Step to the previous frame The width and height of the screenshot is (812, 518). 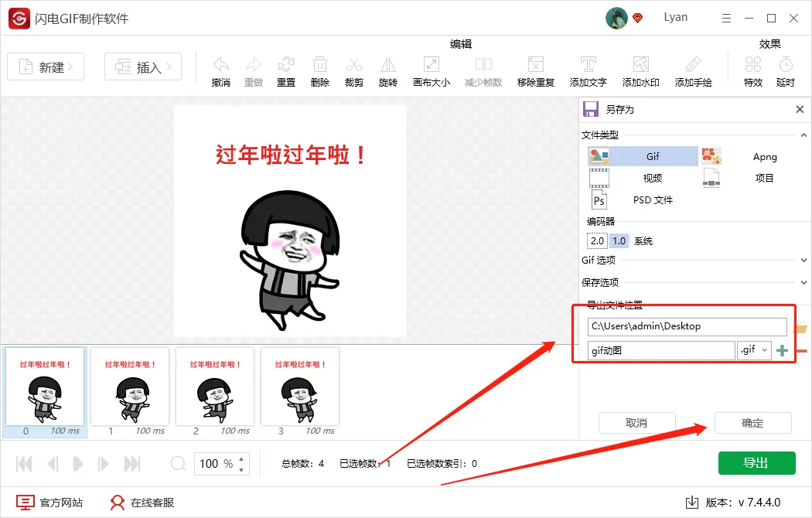(x=53, y=464)
